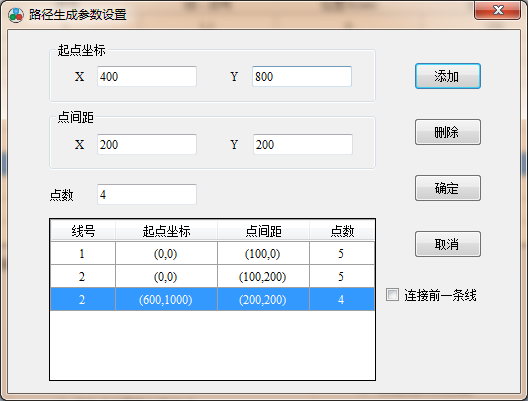528x401 pixels.
Task: Focus the 起点坐标 X field containing 400
Action: point(147,76)
